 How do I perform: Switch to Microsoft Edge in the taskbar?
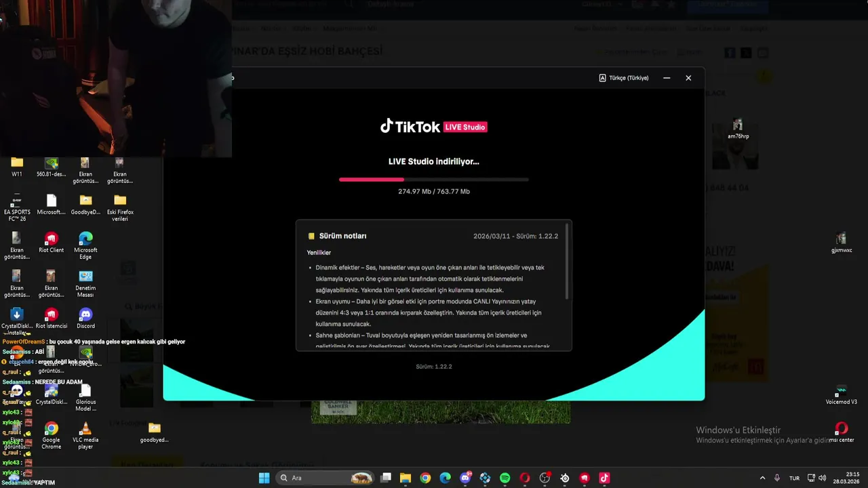click(x=446, y=478)
